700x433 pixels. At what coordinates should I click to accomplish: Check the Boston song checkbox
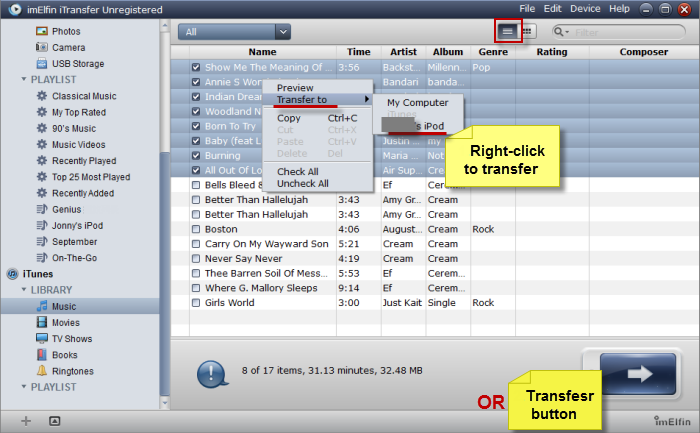pos(196,229)
